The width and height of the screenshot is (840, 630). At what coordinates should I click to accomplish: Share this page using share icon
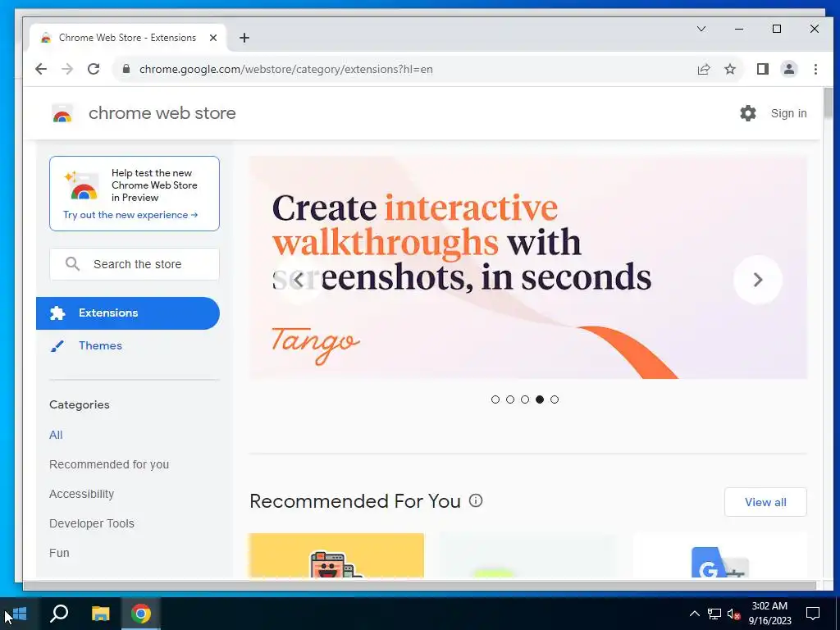(703, 69)
